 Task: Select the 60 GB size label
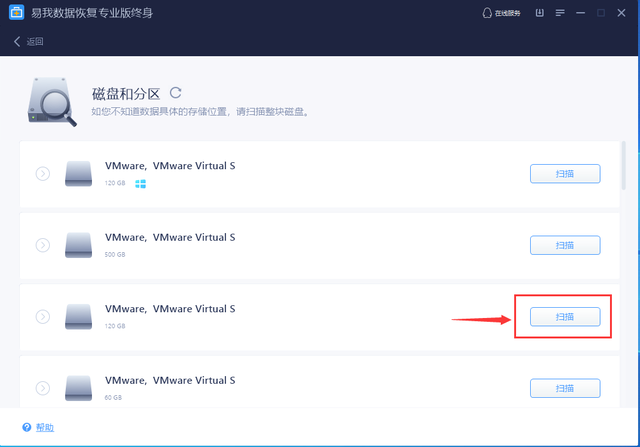pos(113,397)
